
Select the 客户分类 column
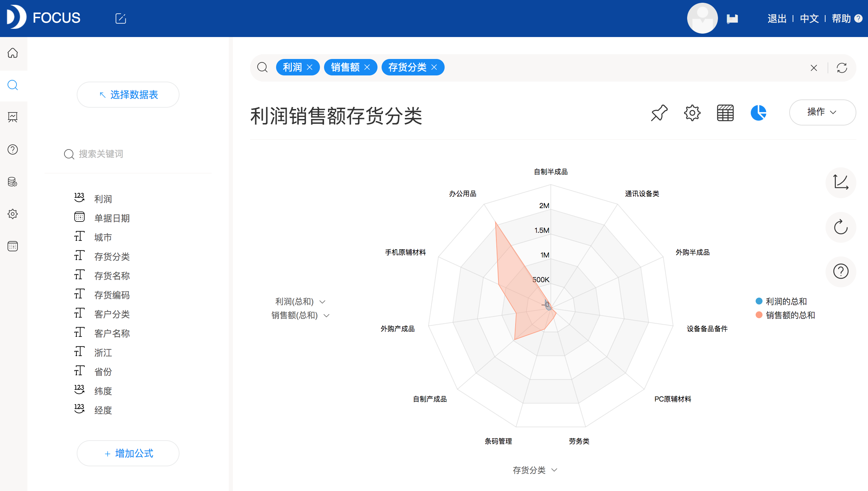pos(112,314)
